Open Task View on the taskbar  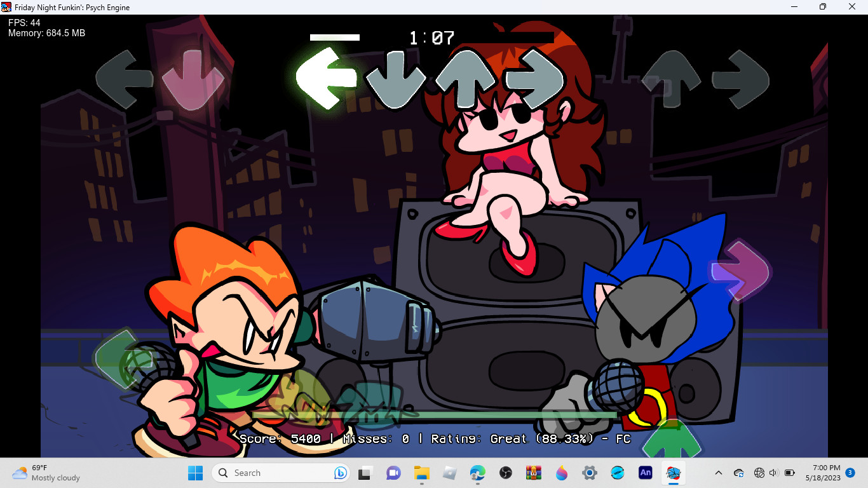365,473
